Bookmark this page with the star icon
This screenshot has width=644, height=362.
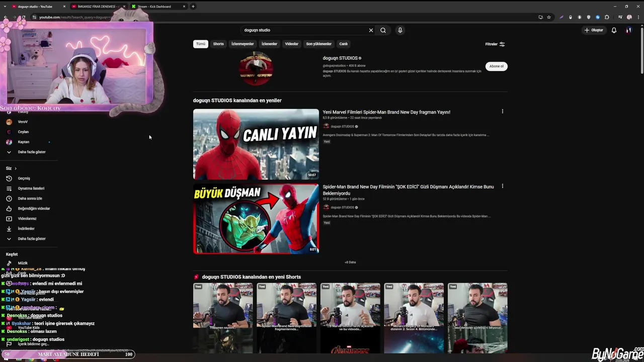pyautogui.click(x=549, y=17)
